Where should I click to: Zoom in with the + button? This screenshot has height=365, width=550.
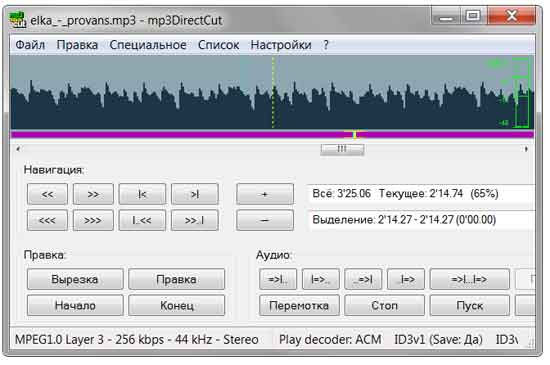coord(265,194)
